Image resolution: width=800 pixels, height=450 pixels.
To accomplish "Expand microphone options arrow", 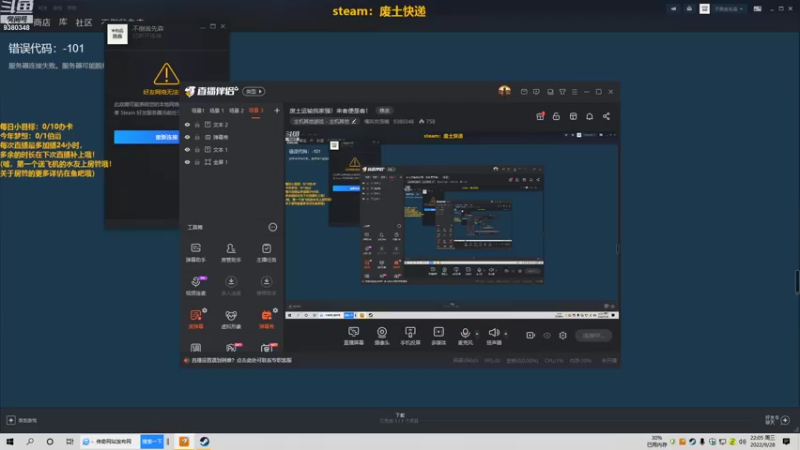I will tap(477, 334).
